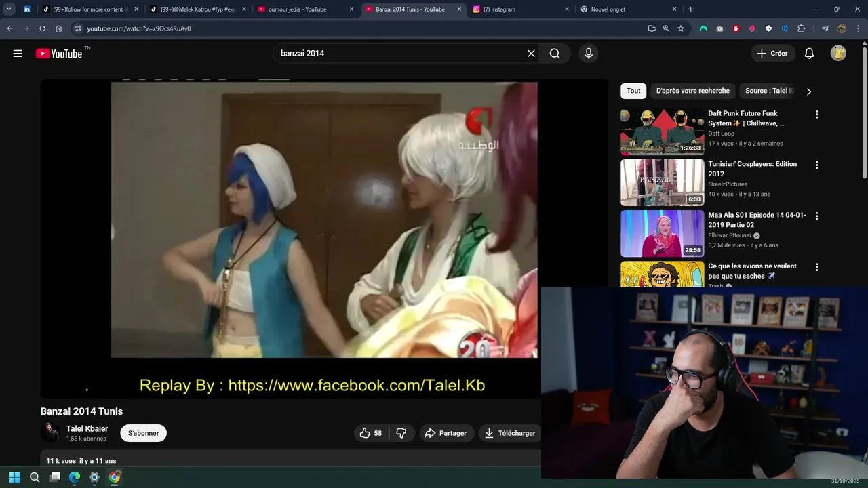Image resolution: width=868 pixels, height=488 pixels.
Task: Open the Créer menu
Action: point(772,54)
